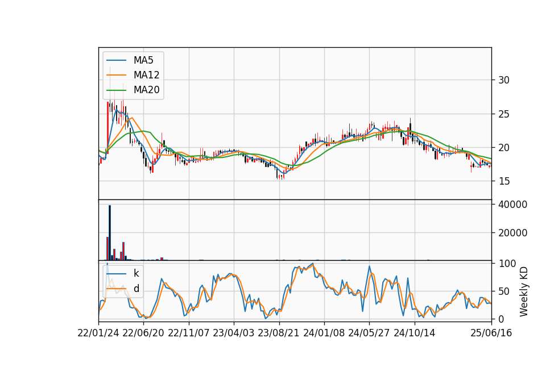This screenshot has height=392, width=546.
Task: Click the date label 24/01/08
Action: point(324,333)
